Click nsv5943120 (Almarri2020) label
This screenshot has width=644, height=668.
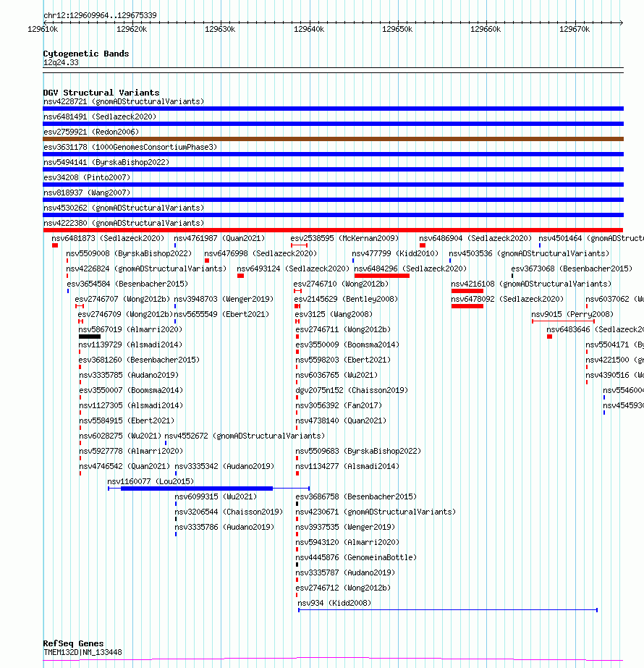[347, 542]
